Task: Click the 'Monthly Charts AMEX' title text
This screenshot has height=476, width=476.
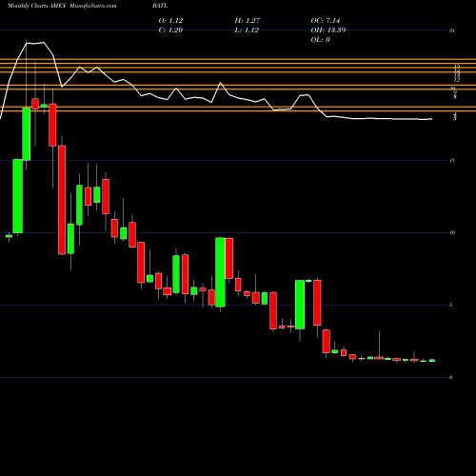Action: 36,6
